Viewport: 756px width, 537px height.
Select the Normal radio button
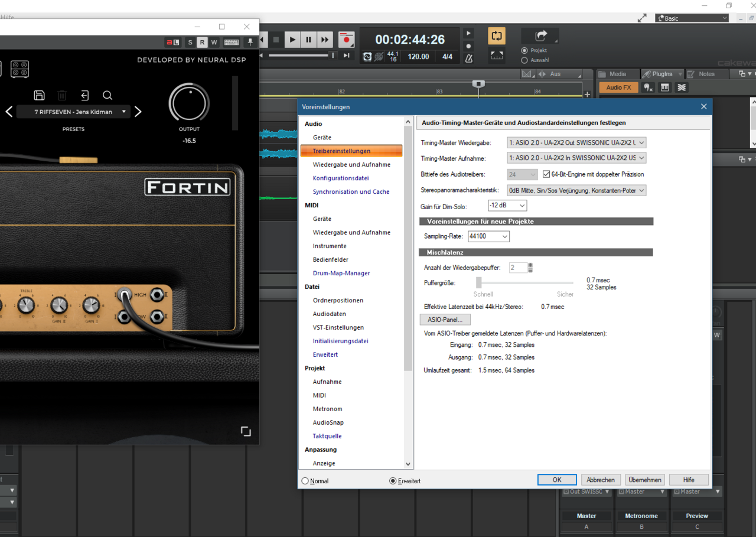pos(305,481)
